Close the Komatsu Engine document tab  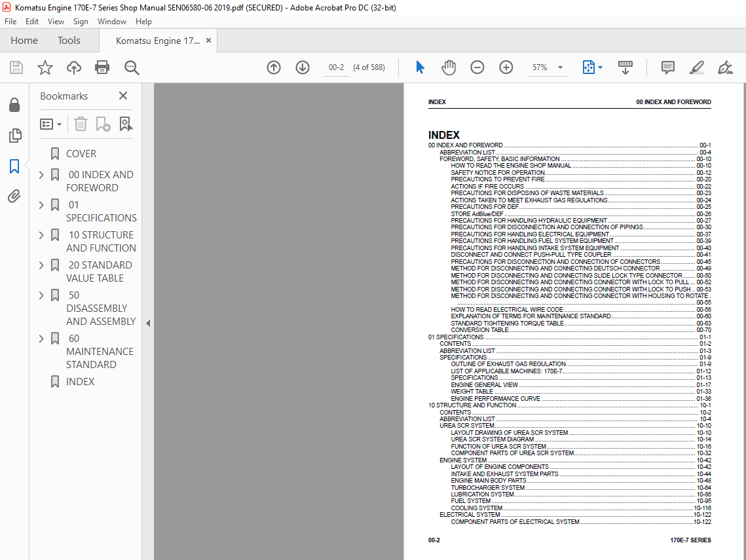coord(208,41)
